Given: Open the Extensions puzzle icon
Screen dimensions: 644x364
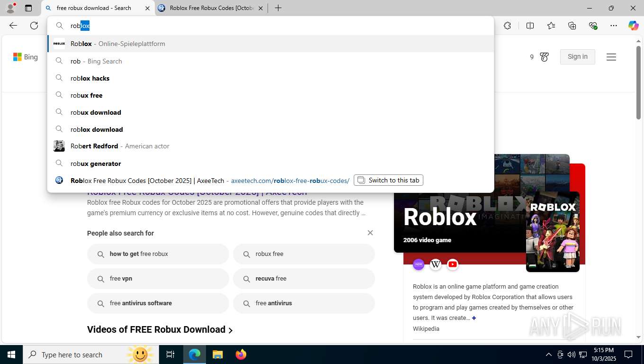Looking at the screenshot, I should point(507,26).
